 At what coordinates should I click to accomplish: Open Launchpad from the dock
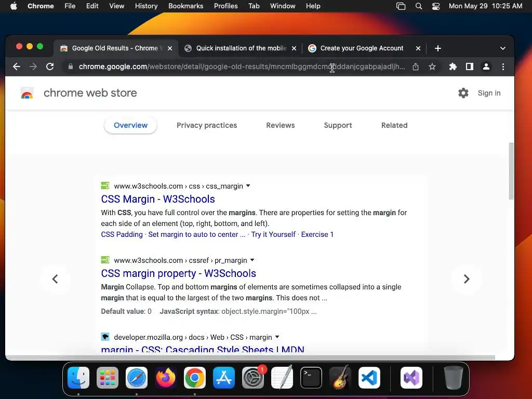tap(108, 378)
